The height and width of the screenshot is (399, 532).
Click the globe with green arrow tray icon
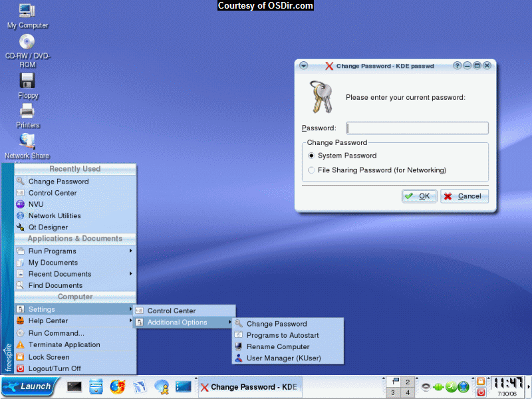tap(464, 386)
